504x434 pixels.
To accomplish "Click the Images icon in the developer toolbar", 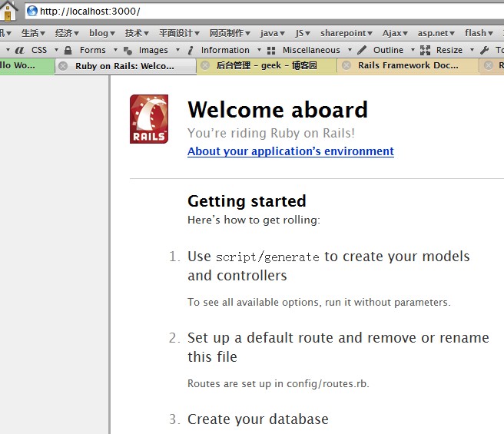I will [128, 51].
